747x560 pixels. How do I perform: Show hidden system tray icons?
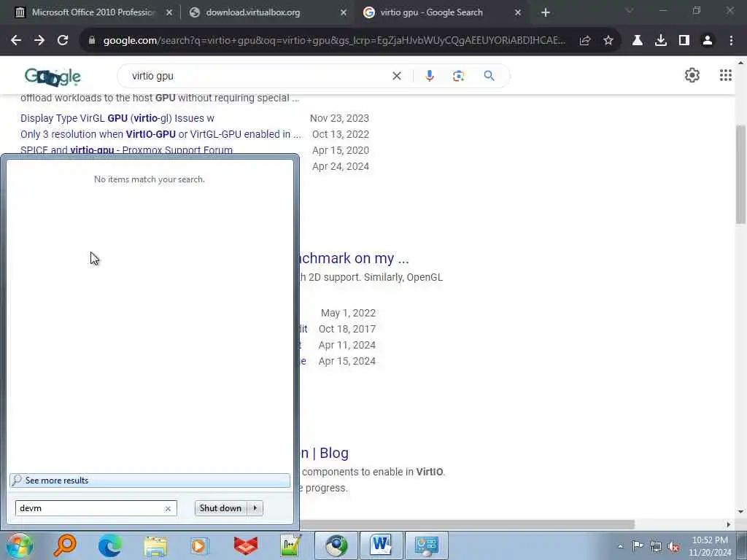620,547
